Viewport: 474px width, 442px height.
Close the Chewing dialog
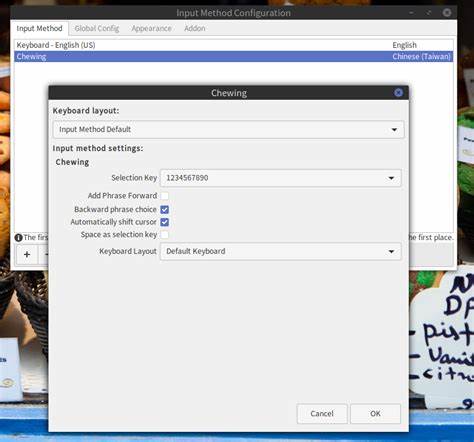[x=398, y=93]
